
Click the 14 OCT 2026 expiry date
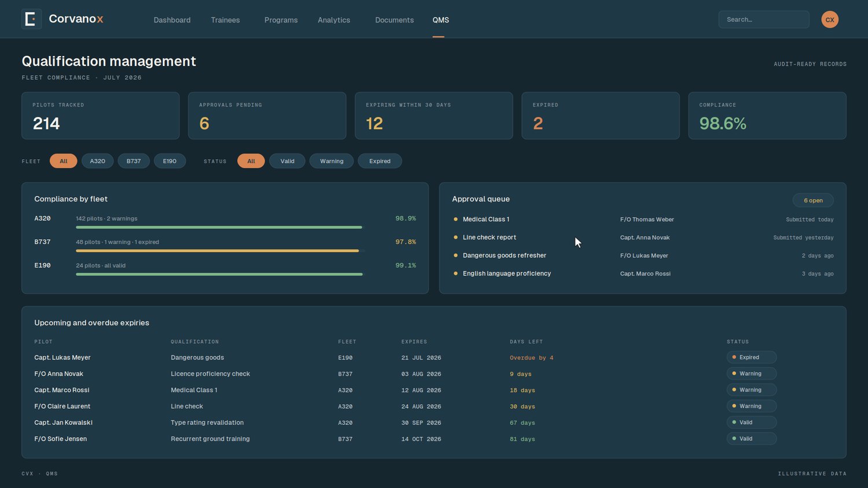tap(421, 439)
